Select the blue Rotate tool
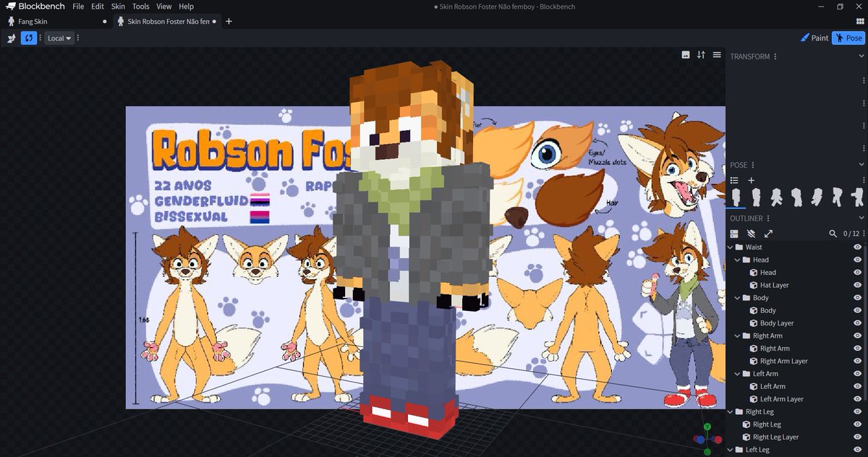868x457 pixels. pos(29,38)
